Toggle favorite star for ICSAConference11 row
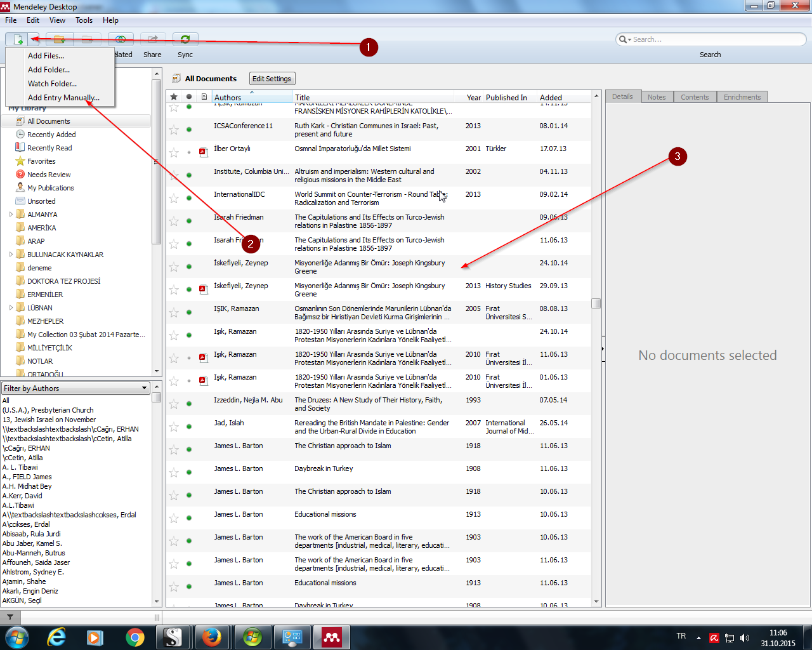Viewport: 812px width, 650px height. pos(174,129)
